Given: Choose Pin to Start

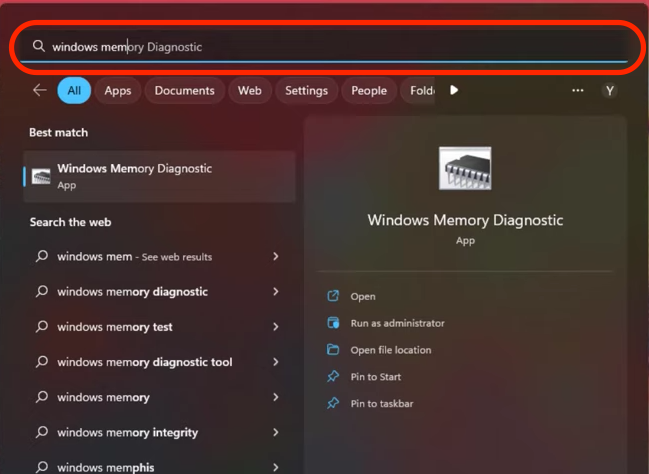Looking at the screenshot, I should [x=375, y=377].
